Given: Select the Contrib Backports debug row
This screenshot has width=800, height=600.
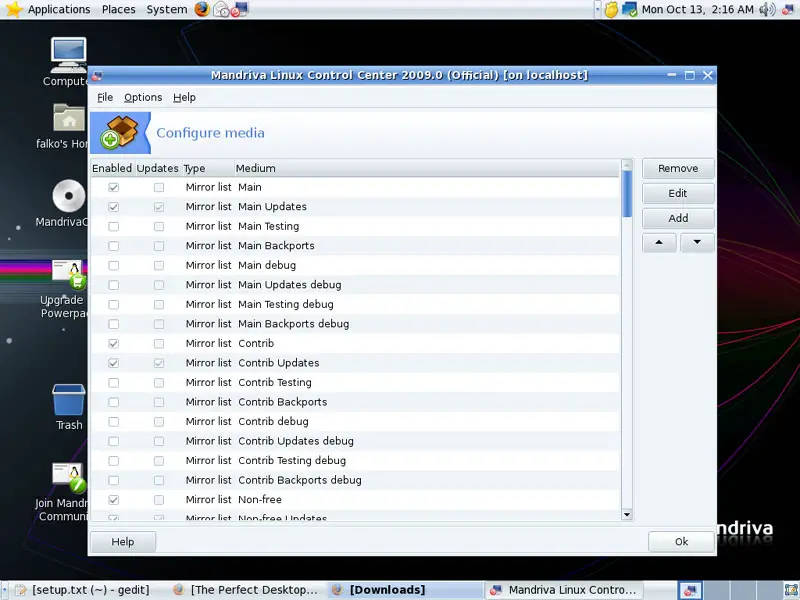Looking at the screenshot, I should click(356, 481).
